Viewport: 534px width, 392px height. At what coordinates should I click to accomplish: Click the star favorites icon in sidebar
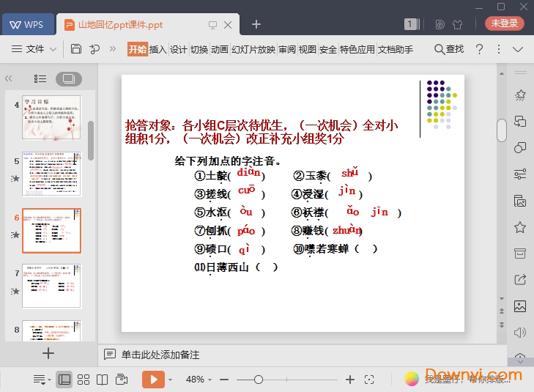pos(520,227)
